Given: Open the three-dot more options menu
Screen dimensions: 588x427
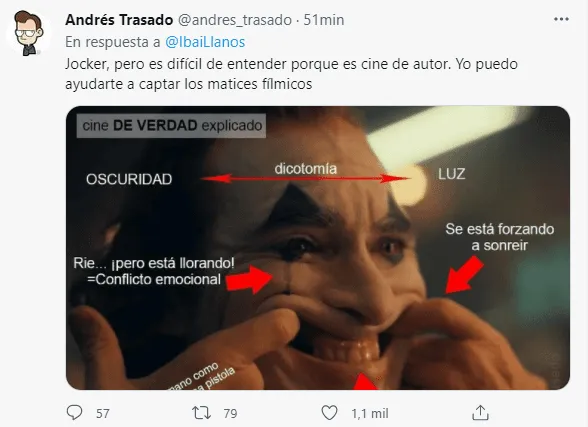Looking at the screenshot, I should 561,19.
